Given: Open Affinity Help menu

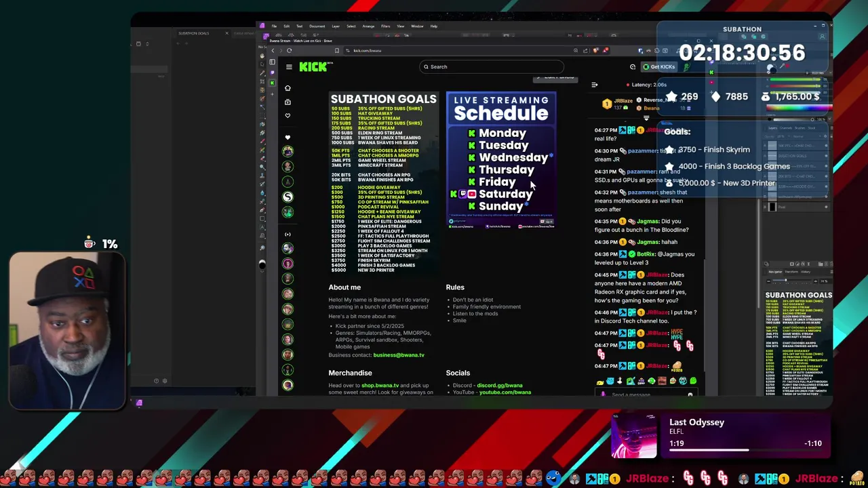Looking at the screenshot, I should [434, 26].
